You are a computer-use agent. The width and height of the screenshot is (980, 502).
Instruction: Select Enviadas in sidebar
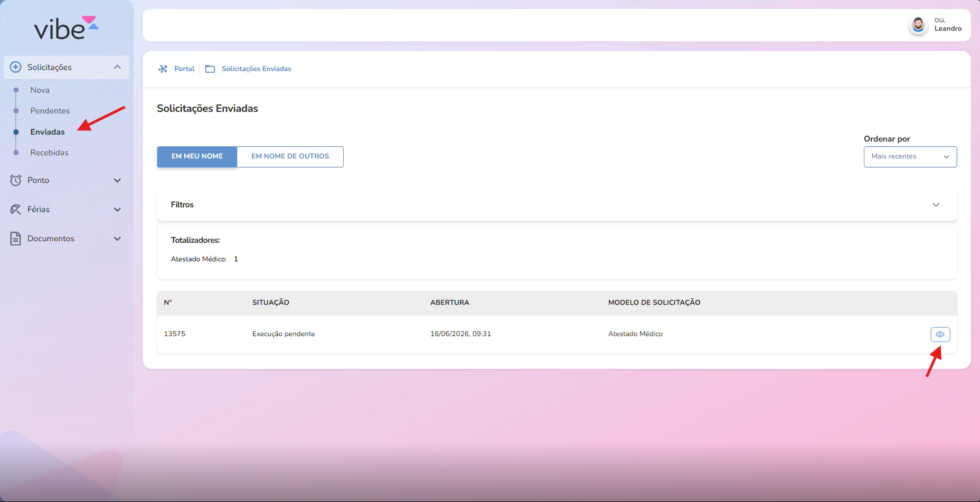point(48,132)
